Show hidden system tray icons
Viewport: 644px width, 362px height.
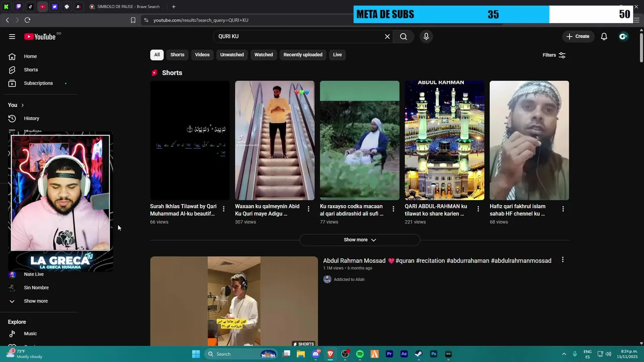coord(564,354)
